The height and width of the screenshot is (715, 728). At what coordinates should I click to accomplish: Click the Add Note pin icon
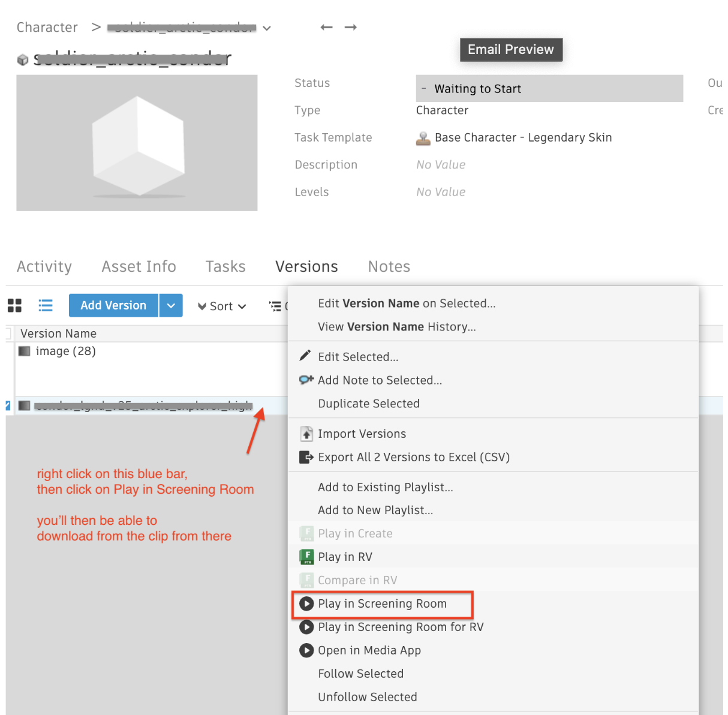[305, 380]
